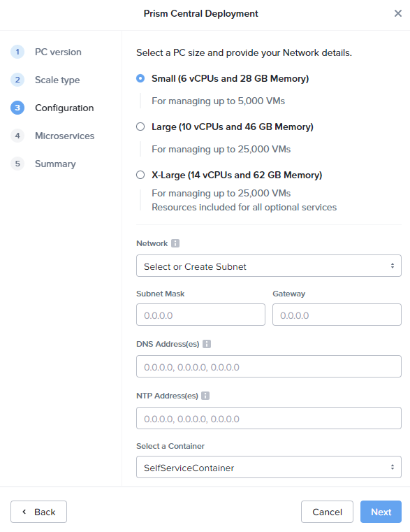This screenshot has width=410, height=532.
Task: Click the step 4 number circle
Action: [x=17, y=136]
